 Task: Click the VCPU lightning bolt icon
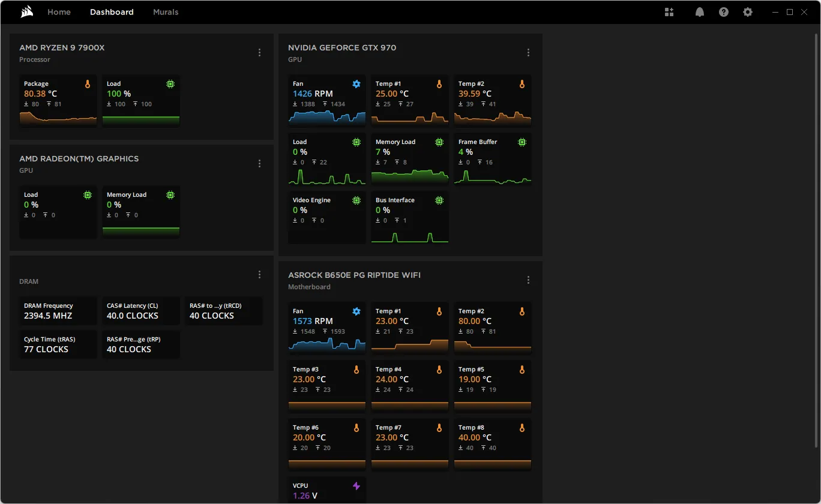(x=356, y=487)
